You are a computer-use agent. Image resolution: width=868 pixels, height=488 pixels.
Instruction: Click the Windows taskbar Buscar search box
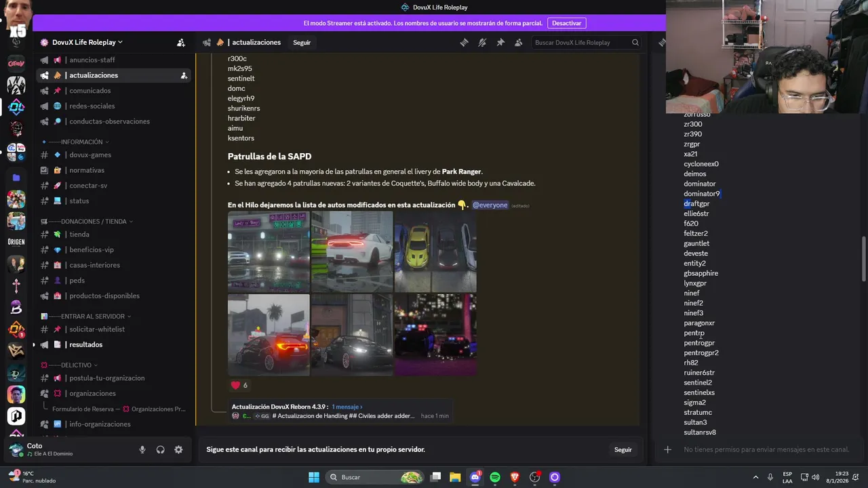374,477
